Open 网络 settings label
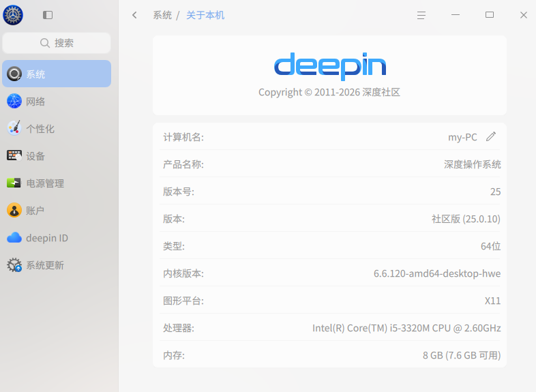Screen dimensions: 536x392 [35, 102]
